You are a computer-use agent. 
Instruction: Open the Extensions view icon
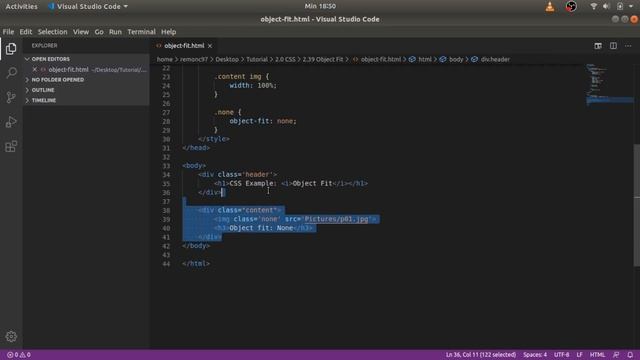point(11,146)
